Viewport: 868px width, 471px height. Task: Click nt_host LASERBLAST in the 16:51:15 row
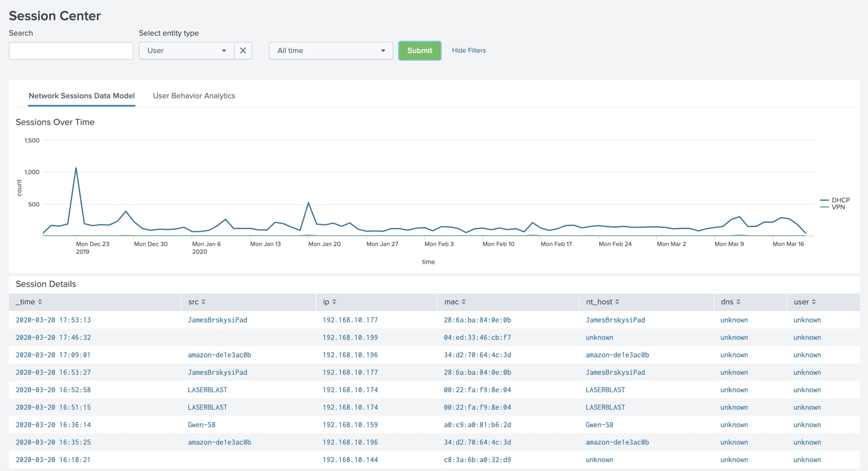pyautogui.click(x=605, y=407)
